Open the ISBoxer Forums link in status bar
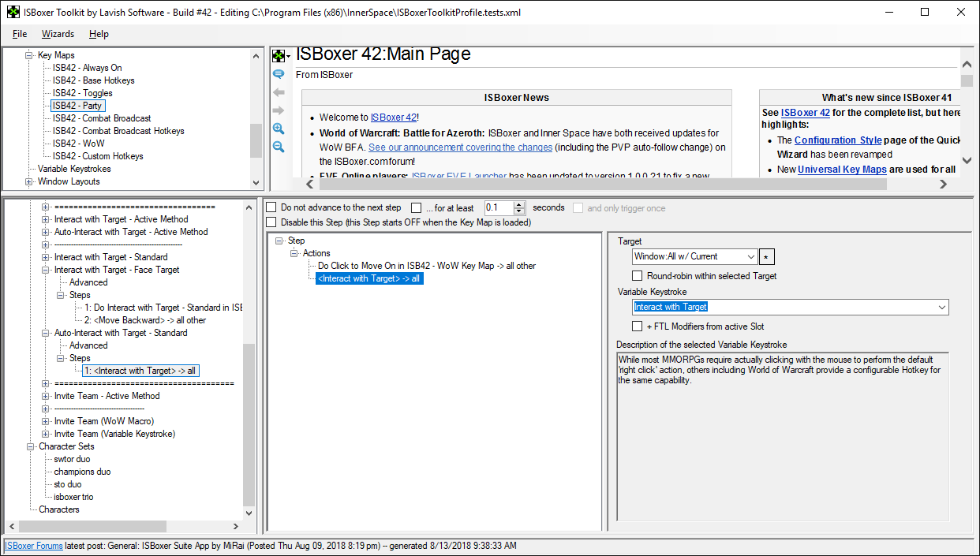Image resolution: width=980 pixels, height=556 pixels. point(34,546)
